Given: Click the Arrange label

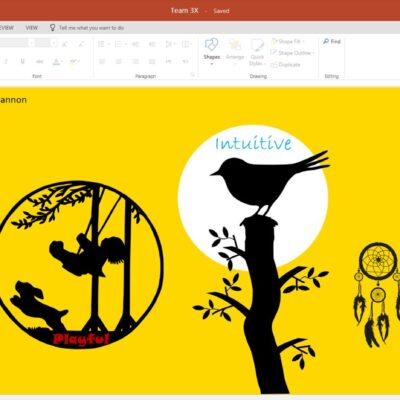Looking at the screenshot, I should pos(235,57).
